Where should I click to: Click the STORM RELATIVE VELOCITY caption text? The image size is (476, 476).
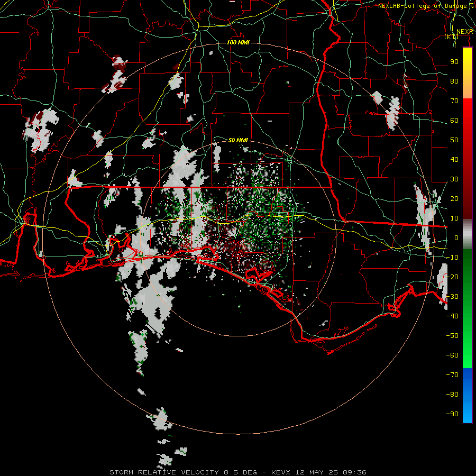click(x=164, y=472)
